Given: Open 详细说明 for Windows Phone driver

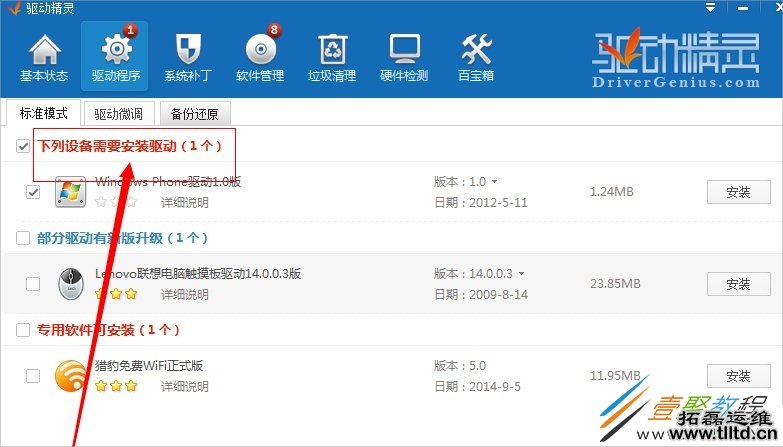Looking at the screenshot, I should coord(185,203).
